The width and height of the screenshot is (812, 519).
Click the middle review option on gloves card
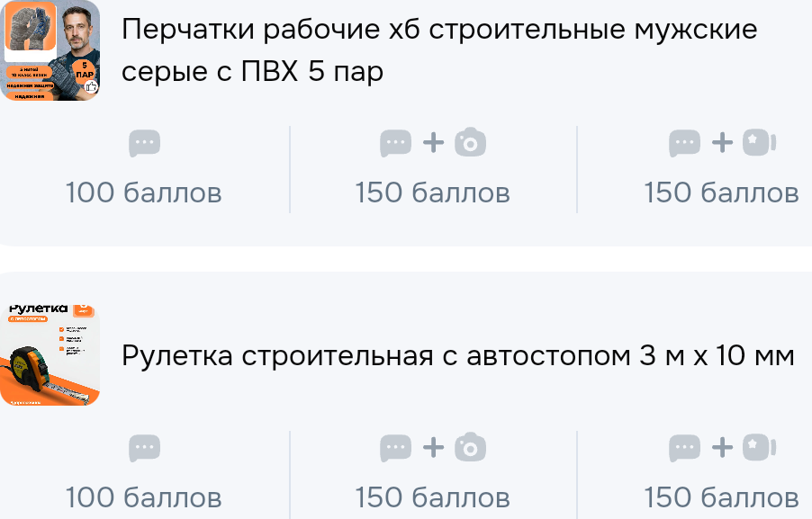[x=433, y=169]
